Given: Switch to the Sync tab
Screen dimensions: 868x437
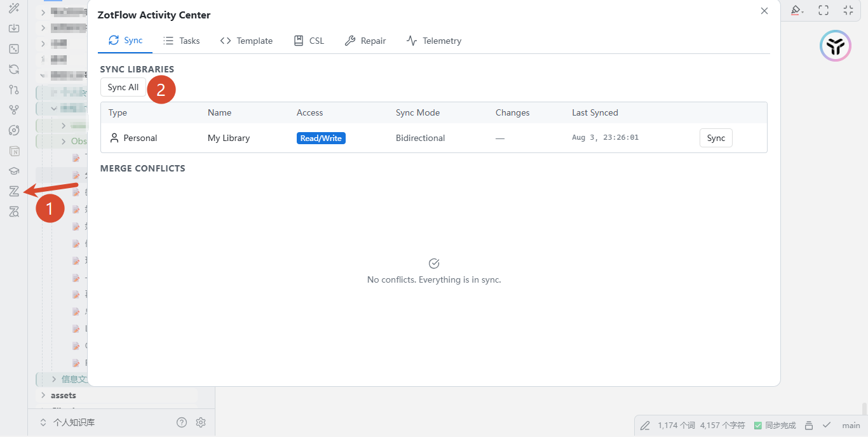Looking at the screenshot, I should 125,41.
